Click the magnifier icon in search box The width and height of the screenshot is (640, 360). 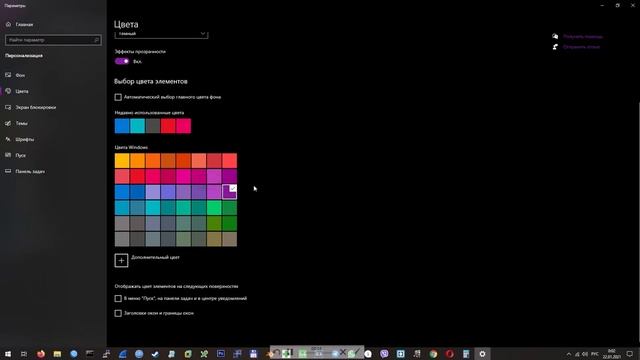97,40
